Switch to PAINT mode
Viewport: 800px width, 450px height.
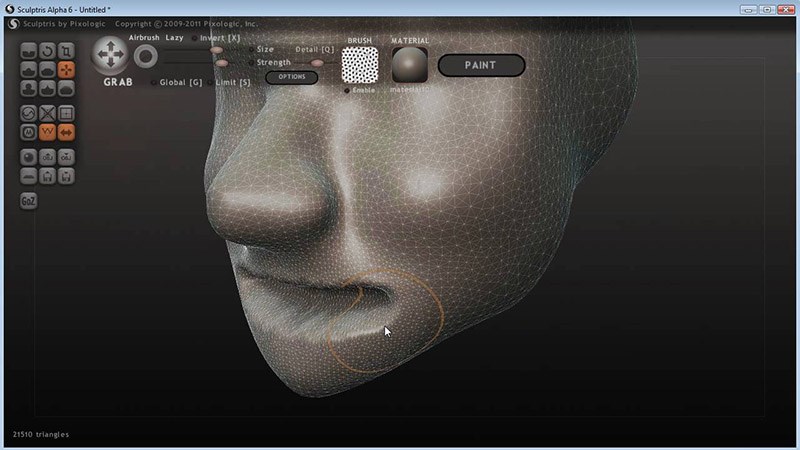tap(481, 66)
